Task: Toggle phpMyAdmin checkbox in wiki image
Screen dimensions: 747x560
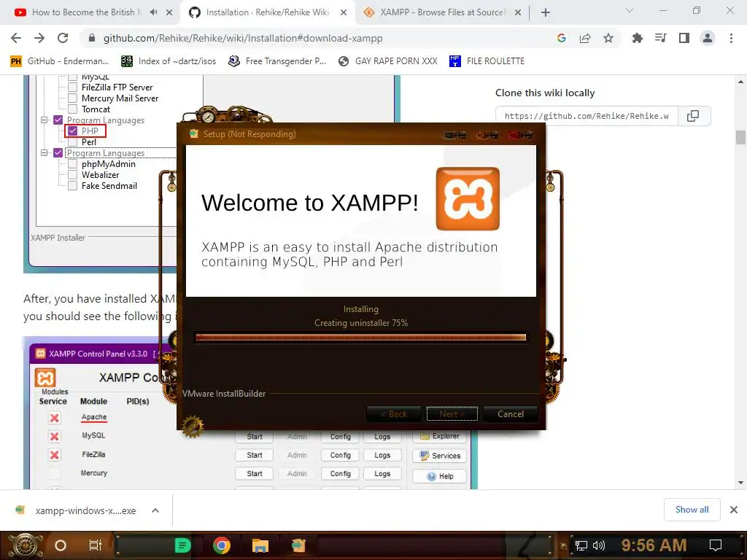Action: (72, 164)
